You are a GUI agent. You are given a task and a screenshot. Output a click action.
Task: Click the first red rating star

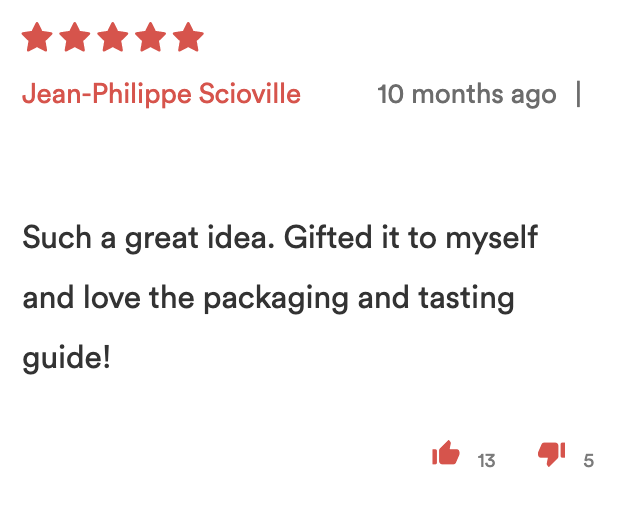tap(37, 38)
